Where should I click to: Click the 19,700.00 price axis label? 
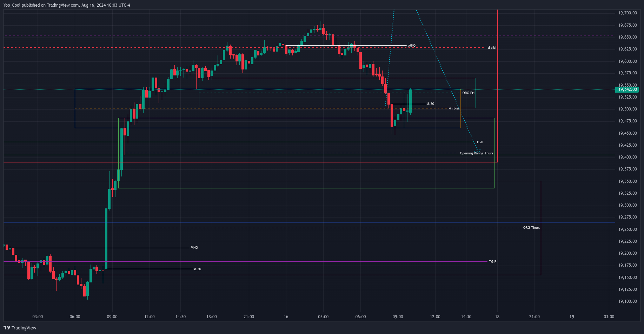pyautogui.click(x=628, y=13)
